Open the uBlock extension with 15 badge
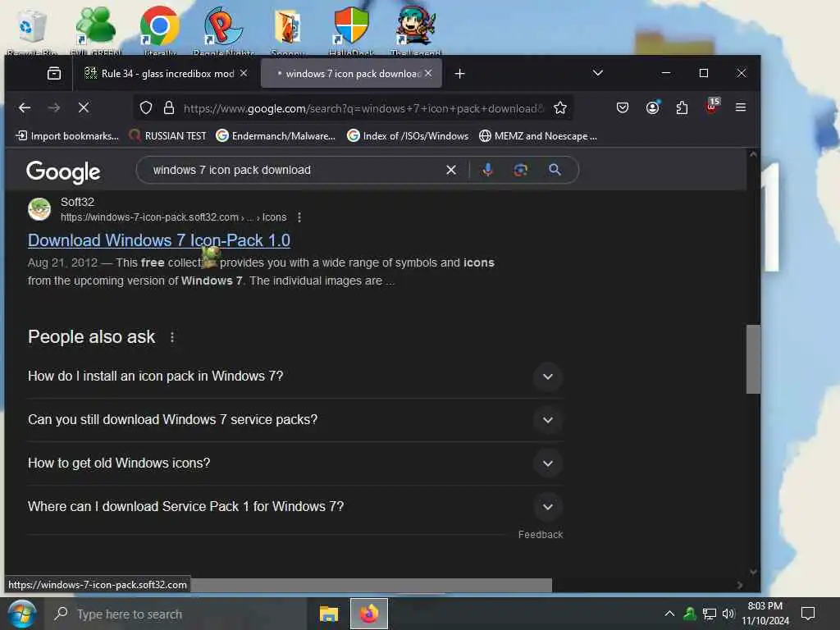The image size is (840, 630). click(712, 106)
